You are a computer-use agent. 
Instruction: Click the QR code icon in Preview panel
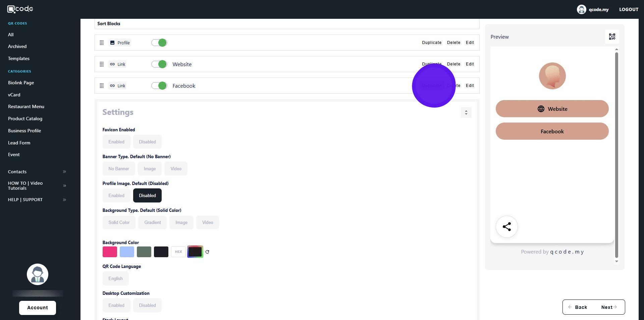click(612, 37)
